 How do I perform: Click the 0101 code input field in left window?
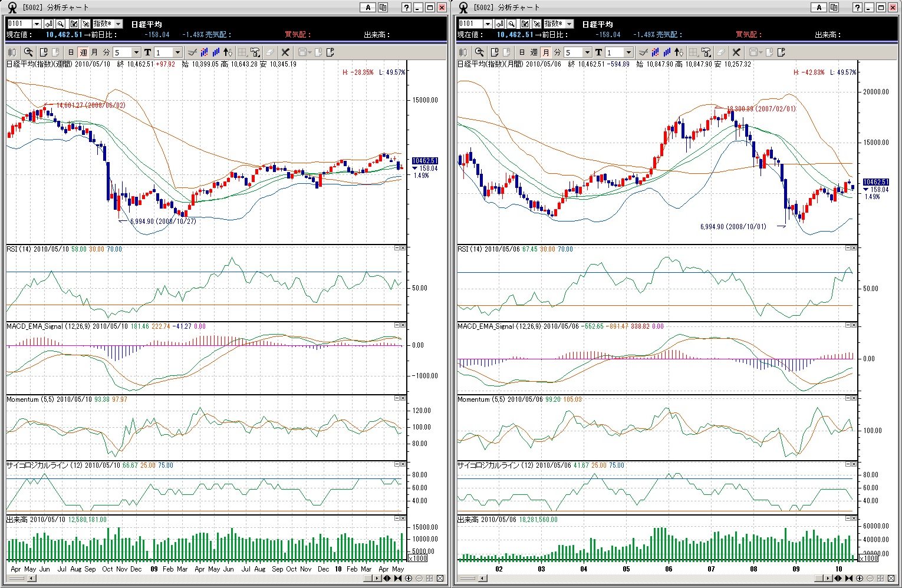coord(19,24)
